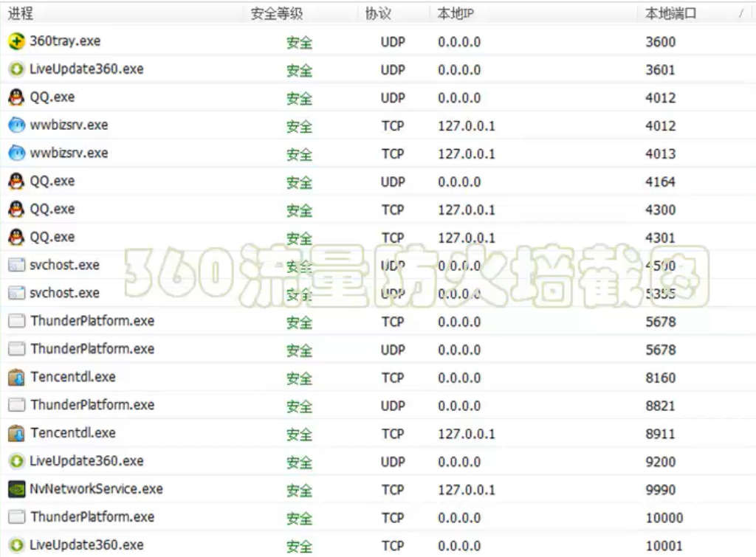Image resolution: width=756 pixels, height=557 pixels.
Task: Sort by the 本地IP column header
Action: point(456,13)
